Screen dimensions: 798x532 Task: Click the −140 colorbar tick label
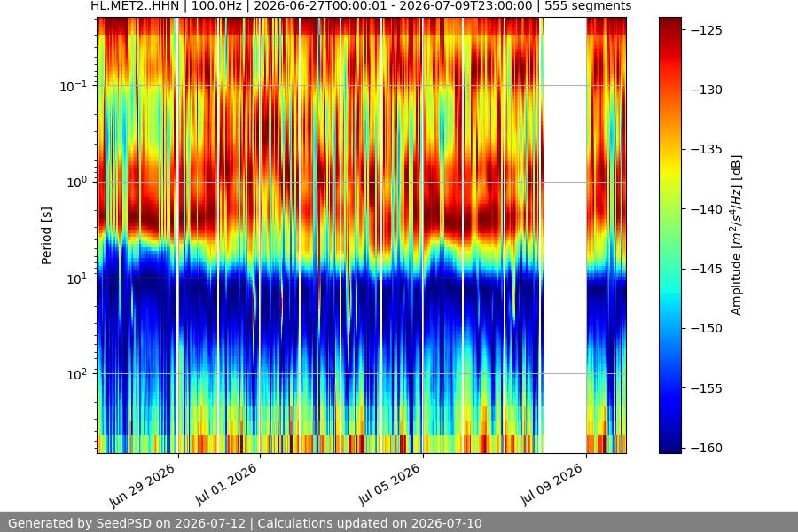tap(707, 208)
